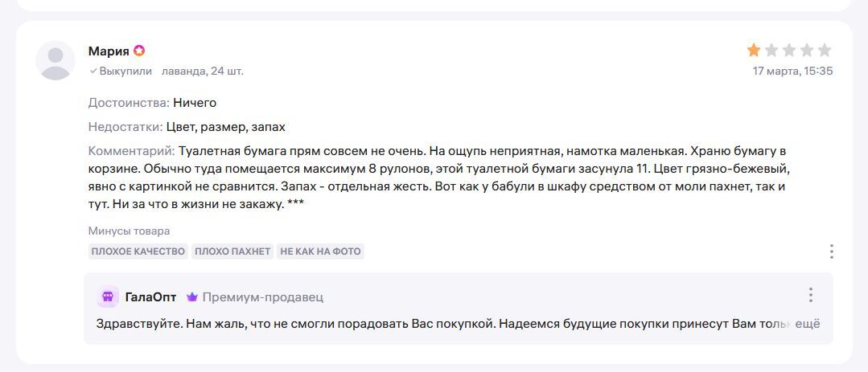Click the НЕ КАК НА ФОТО tag
This screenshot has height=372, width=868.
(320, 251)
